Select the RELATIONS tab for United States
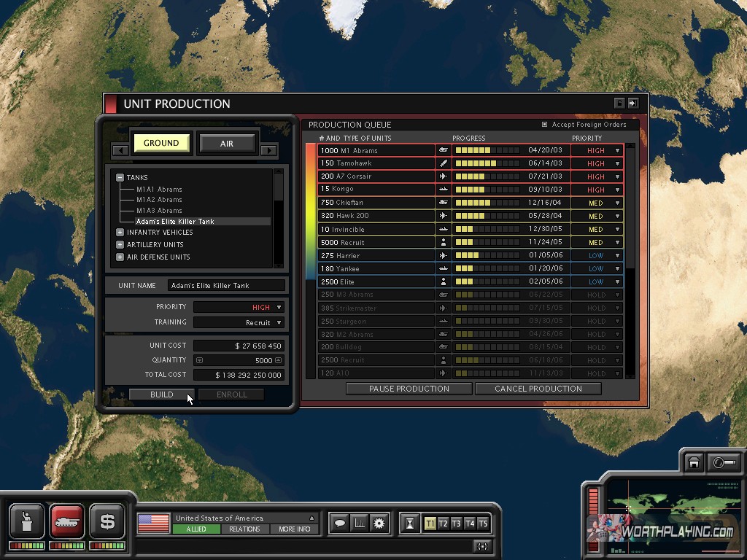Viewport: 747px width, 560px height. pos(244,529)
